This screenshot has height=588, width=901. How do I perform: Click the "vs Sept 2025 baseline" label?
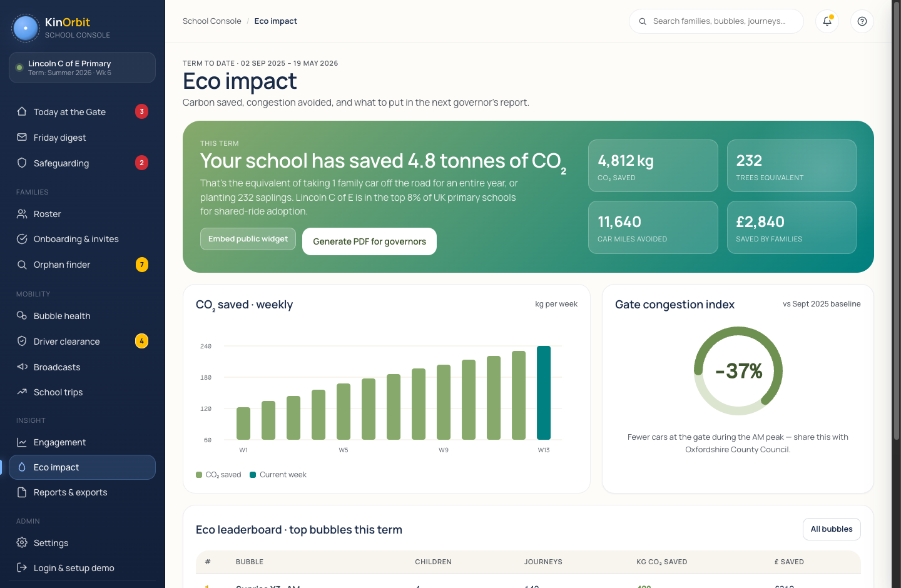(x=822, y=304)
